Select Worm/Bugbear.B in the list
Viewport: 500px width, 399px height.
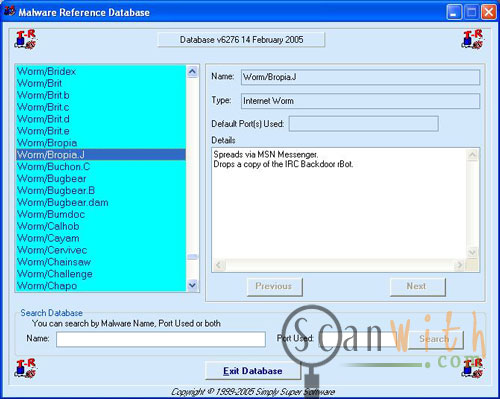point(101,191)
